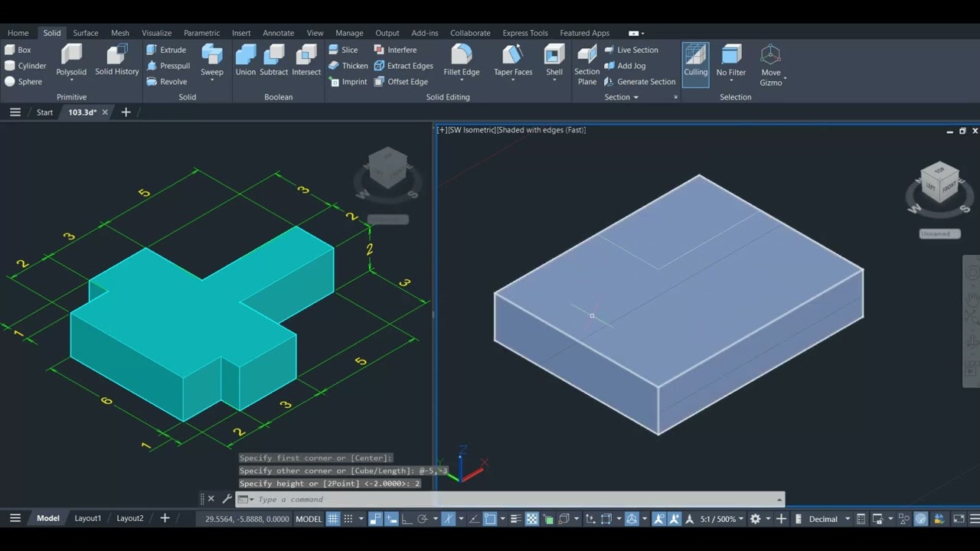This screenshot has height=551, width=980.
Task: Open the Visualize ribbon tab
Action: [157, 33]
